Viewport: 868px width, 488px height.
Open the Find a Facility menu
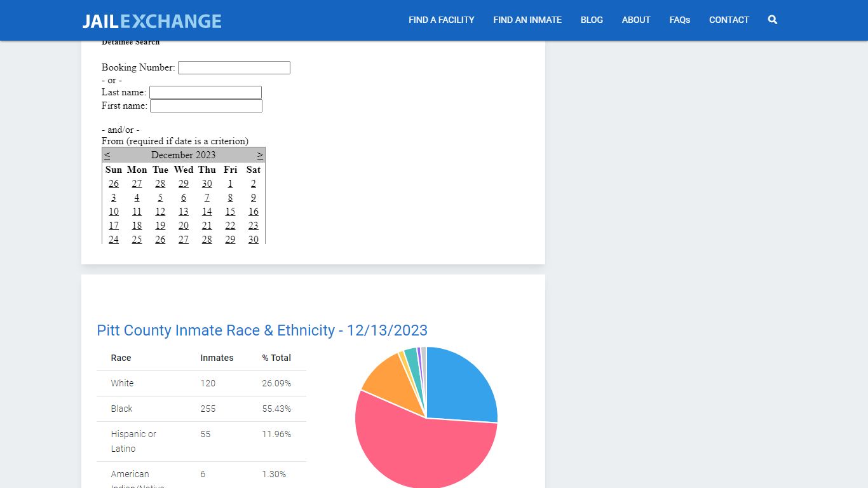tap(442, 20)
